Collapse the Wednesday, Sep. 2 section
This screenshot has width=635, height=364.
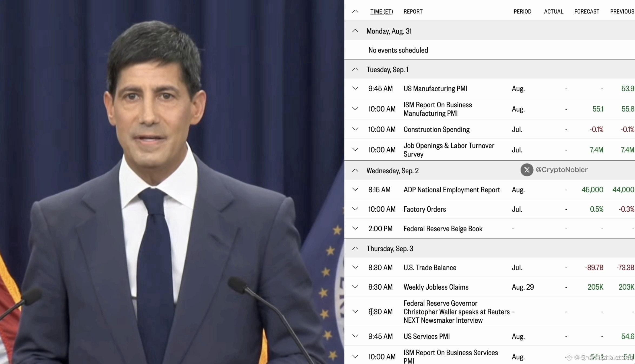355,170
